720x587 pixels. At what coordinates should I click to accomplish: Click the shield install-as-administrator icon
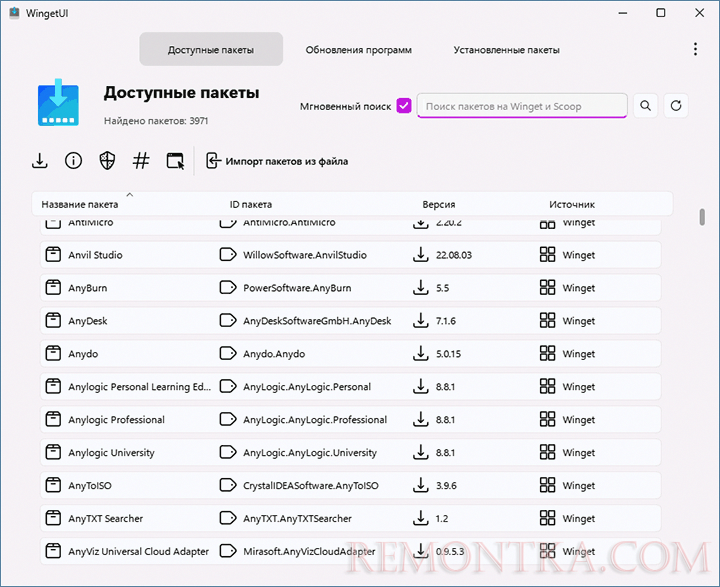107,161
